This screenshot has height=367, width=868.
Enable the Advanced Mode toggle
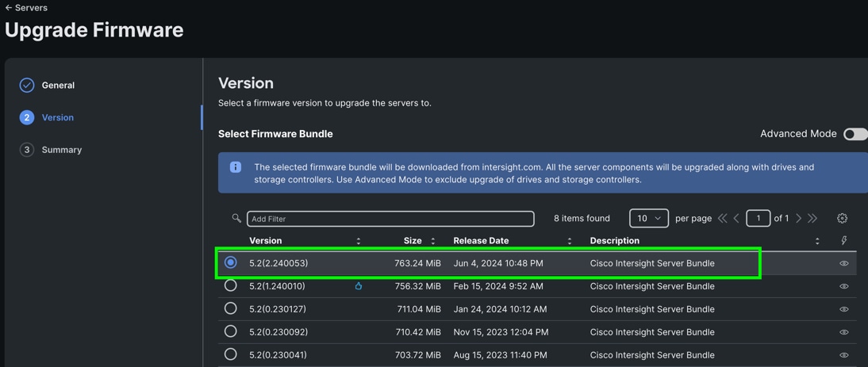[855, 134]
